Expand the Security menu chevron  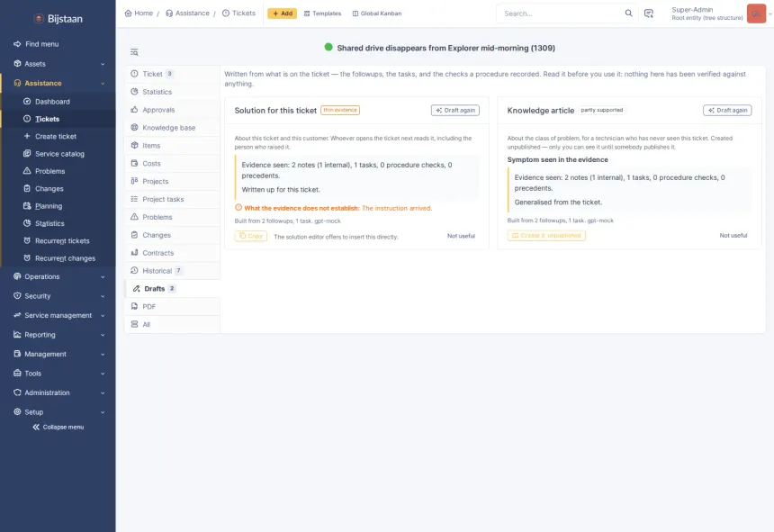(103, 296)
